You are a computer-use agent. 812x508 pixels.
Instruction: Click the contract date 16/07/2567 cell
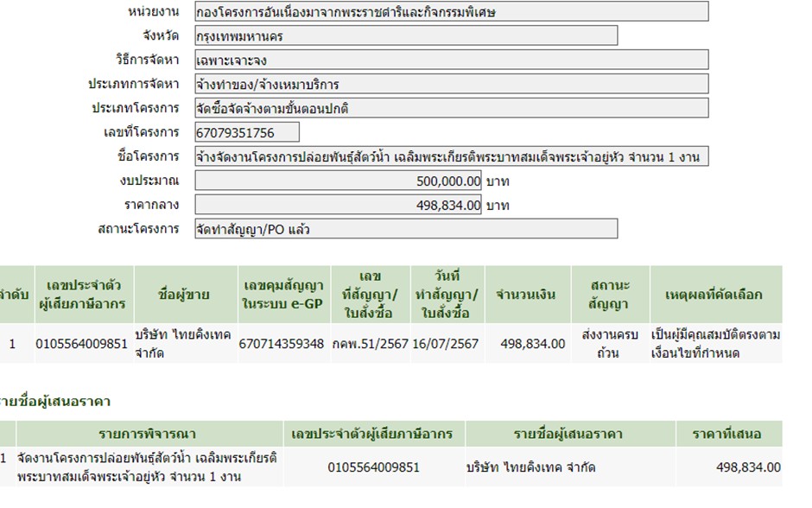(446, 344)
